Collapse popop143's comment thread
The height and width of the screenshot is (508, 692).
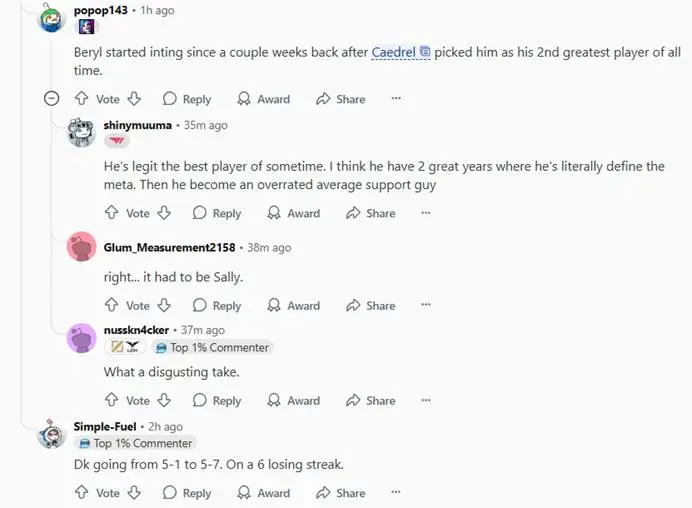52,98
